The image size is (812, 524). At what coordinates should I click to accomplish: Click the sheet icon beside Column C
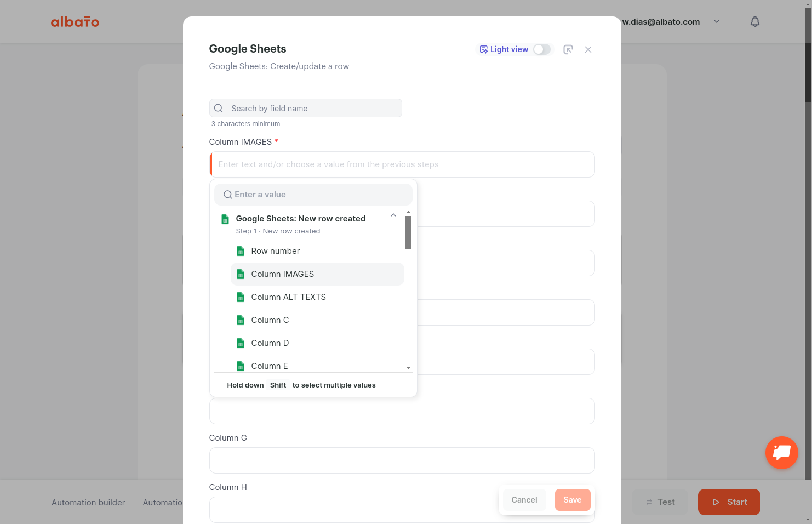(241, 320)
